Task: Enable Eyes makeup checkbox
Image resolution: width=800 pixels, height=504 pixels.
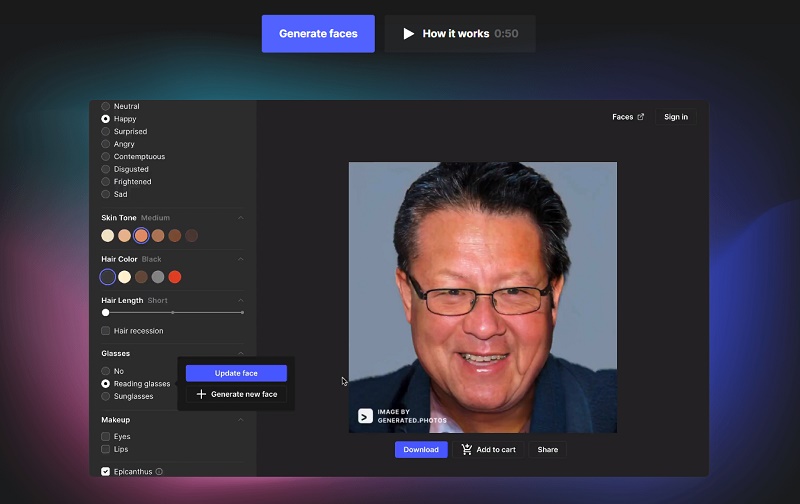Action: [x=106, y=436]
